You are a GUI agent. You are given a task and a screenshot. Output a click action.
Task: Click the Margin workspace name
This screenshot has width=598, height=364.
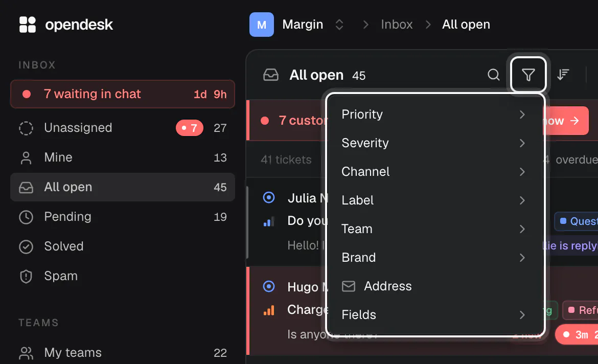303,25
